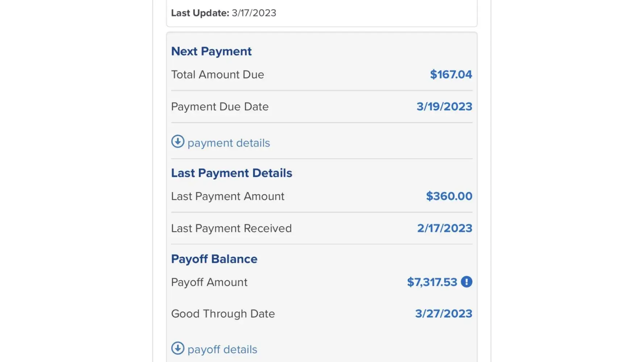Click the Next Payment heading
The height and width of the screenshot is (362, 644).
pos(211,51)
